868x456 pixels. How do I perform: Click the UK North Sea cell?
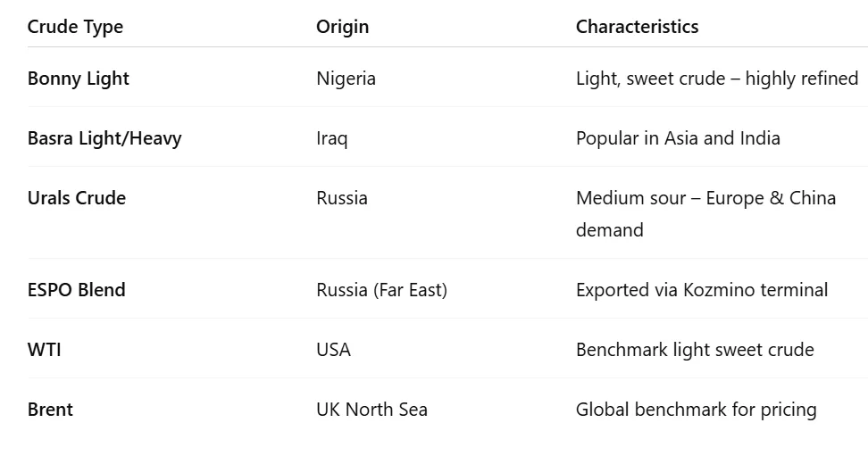point(372,410)
